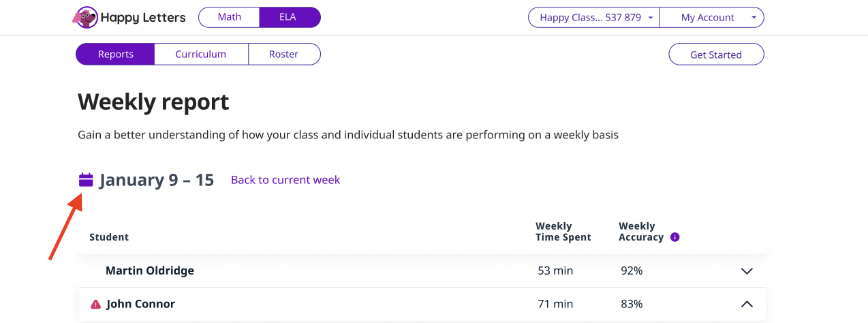Viewport: 868px width, 323px height.
Task: Select the Martin Oldridge student name
Action: 149,271
